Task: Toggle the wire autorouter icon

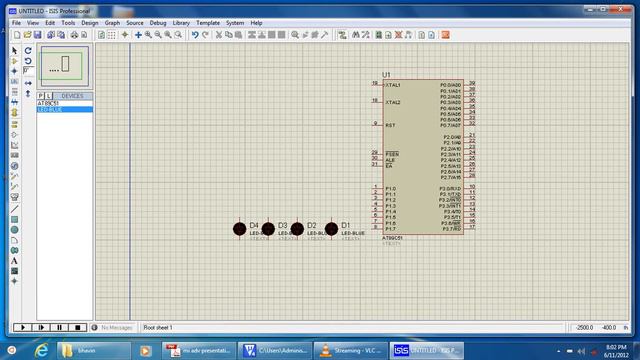Action: 342,35
